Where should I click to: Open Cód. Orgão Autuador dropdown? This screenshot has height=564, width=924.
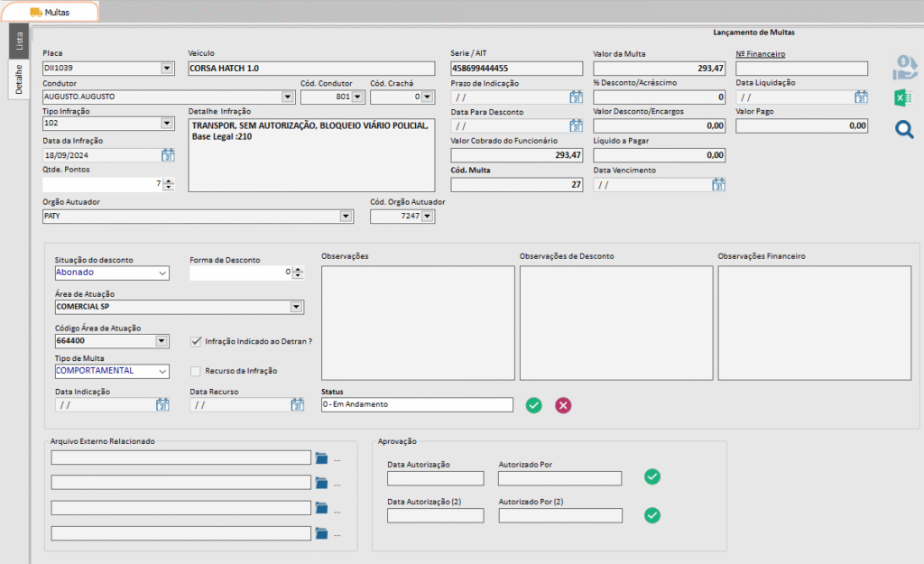[427, 217]
